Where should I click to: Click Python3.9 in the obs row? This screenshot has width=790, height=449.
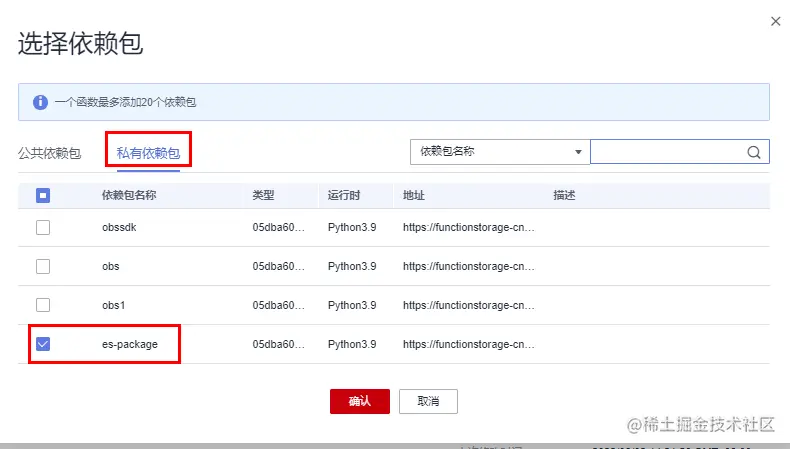(352, 266)
